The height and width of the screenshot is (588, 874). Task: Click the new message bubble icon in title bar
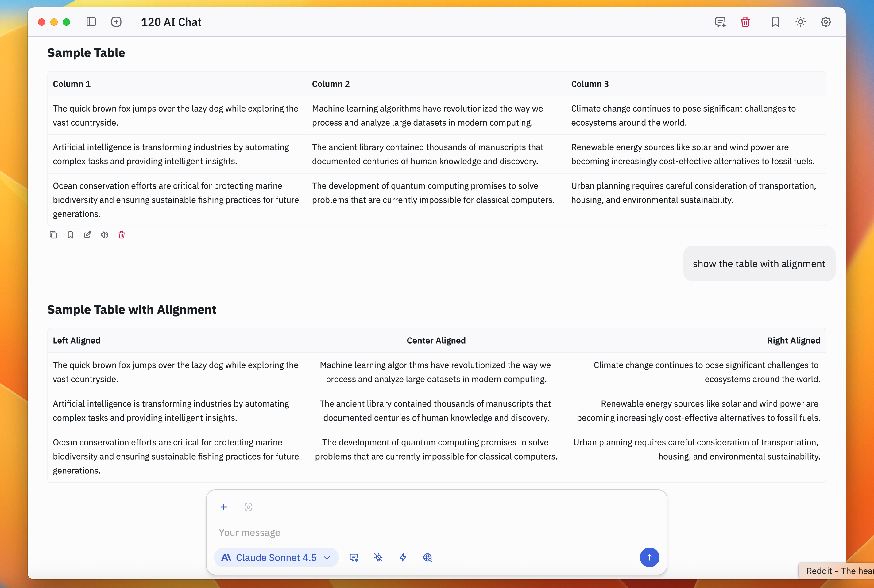click(x=720, y=22)
